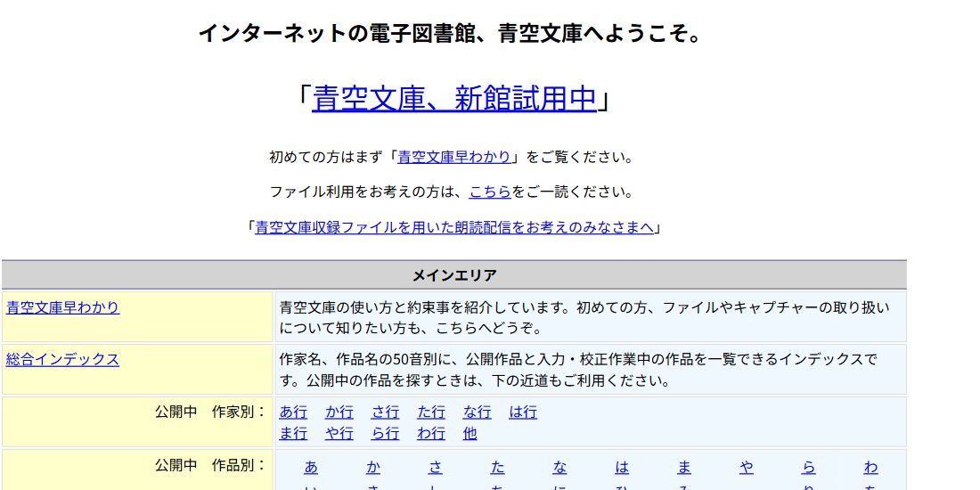
Task: Select は行 in the 作家別 row
Action: point(522,412)
